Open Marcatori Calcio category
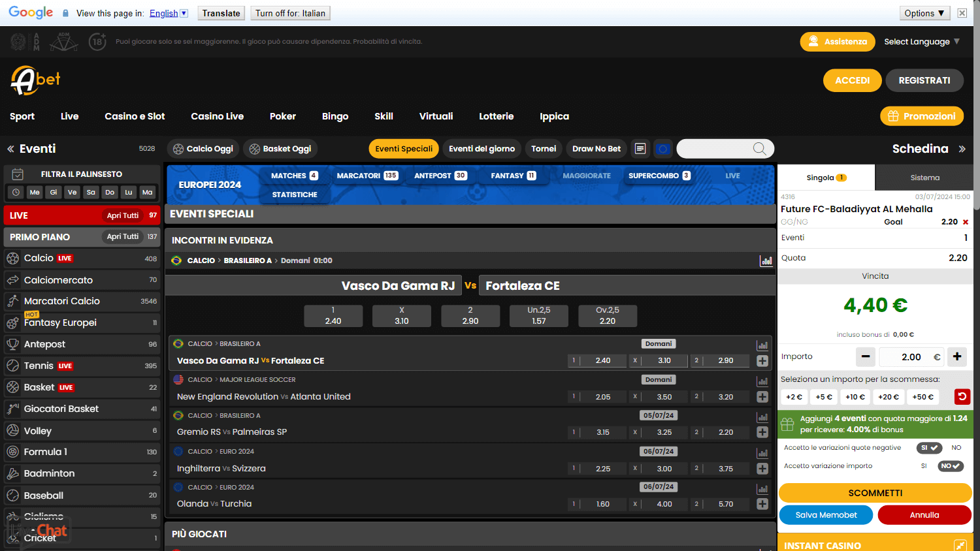 point(82,301)
